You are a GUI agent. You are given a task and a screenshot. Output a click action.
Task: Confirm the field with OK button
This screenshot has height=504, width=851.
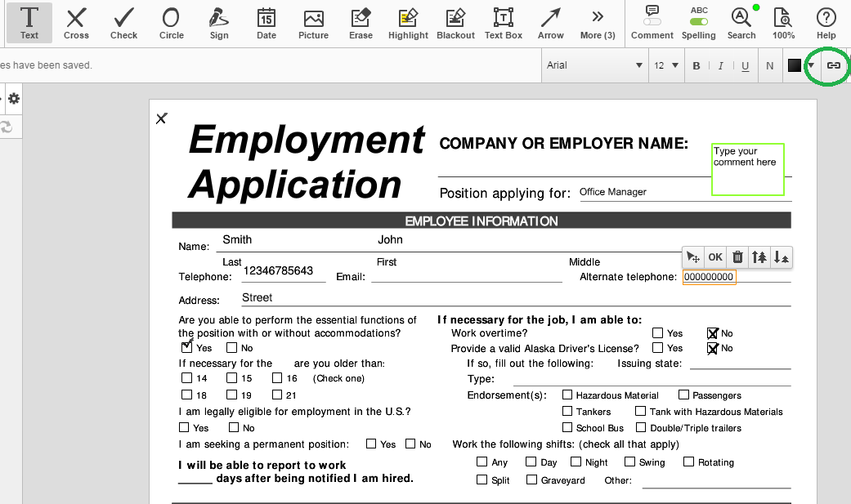715,257
